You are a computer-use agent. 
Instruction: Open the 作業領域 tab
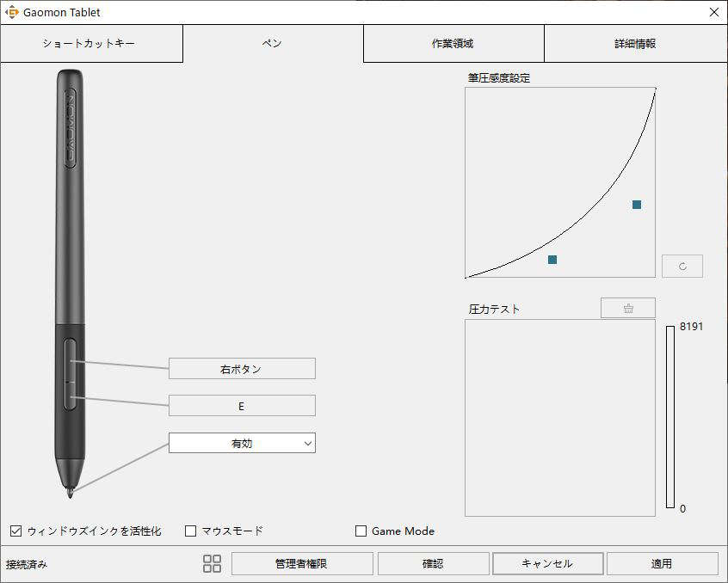click(x=453, y=44)
